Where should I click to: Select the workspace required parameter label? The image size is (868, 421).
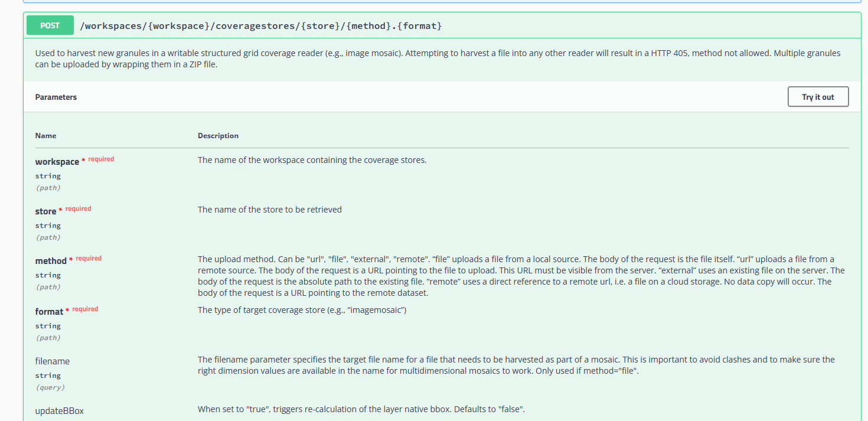coord(57,161)
